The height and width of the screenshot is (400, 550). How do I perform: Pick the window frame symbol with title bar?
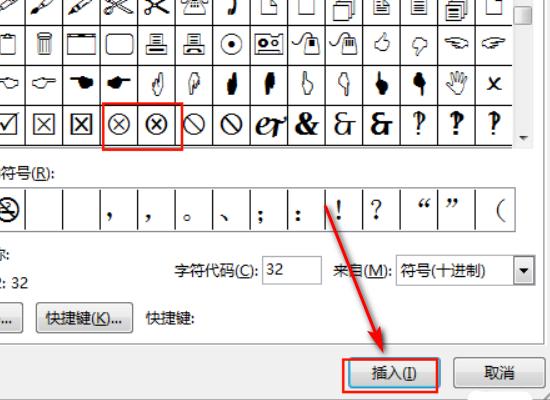(81, 45)
